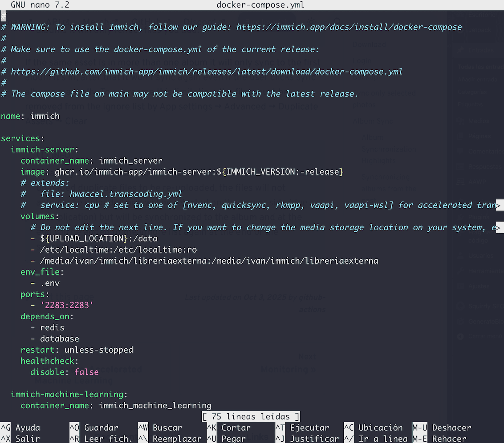Click the Reemplazar replace shortcut
Screen dimensions: 504x443
click(x=170, y=439)
